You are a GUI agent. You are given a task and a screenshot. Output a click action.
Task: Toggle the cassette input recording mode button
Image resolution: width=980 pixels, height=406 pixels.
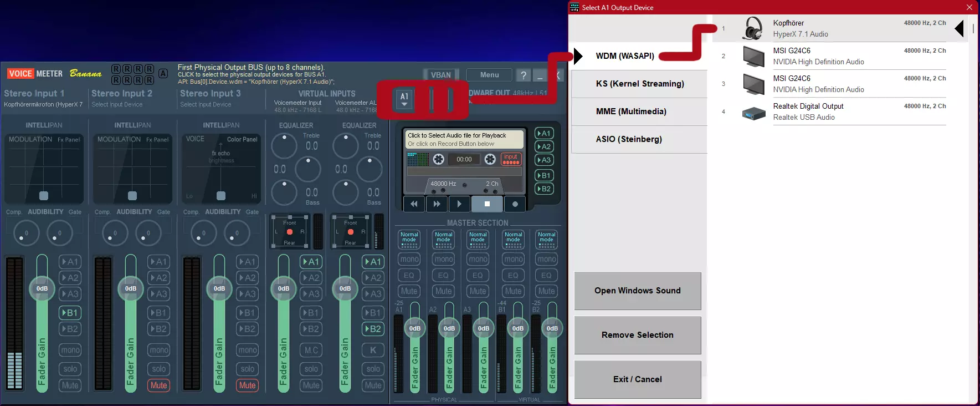point(511,159)
